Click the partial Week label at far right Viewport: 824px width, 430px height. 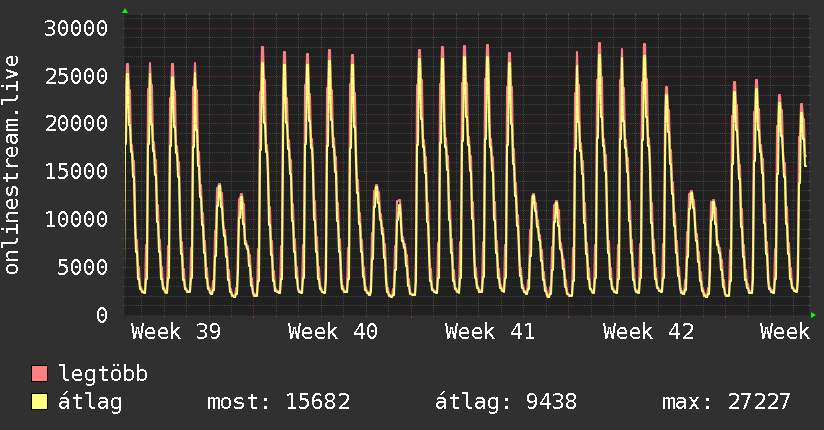point(785,332)
